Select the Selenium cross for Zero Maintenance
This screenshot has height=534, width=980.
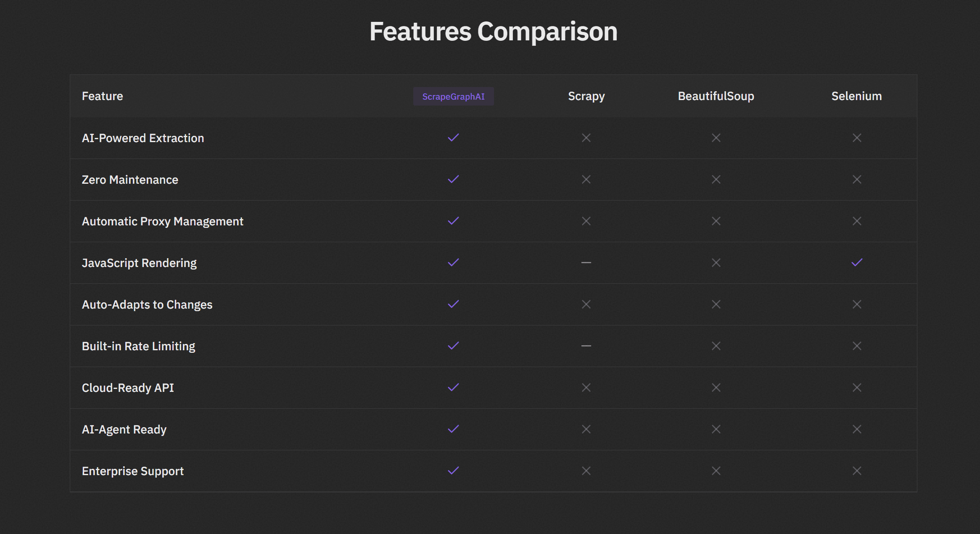pos(857,179)
